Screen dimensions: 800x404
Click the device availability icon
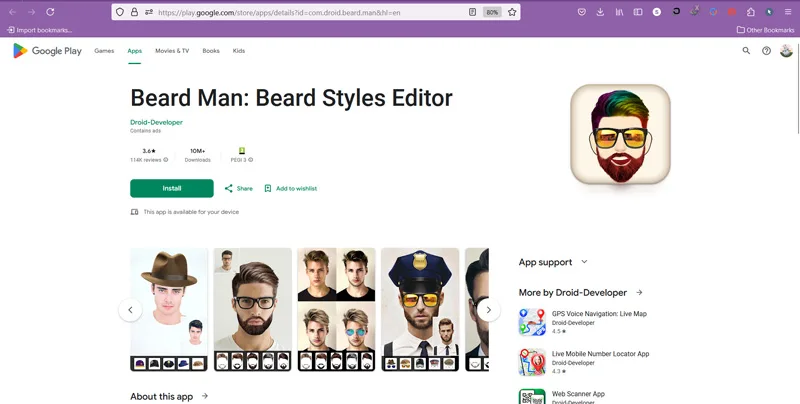coord(134,212)
